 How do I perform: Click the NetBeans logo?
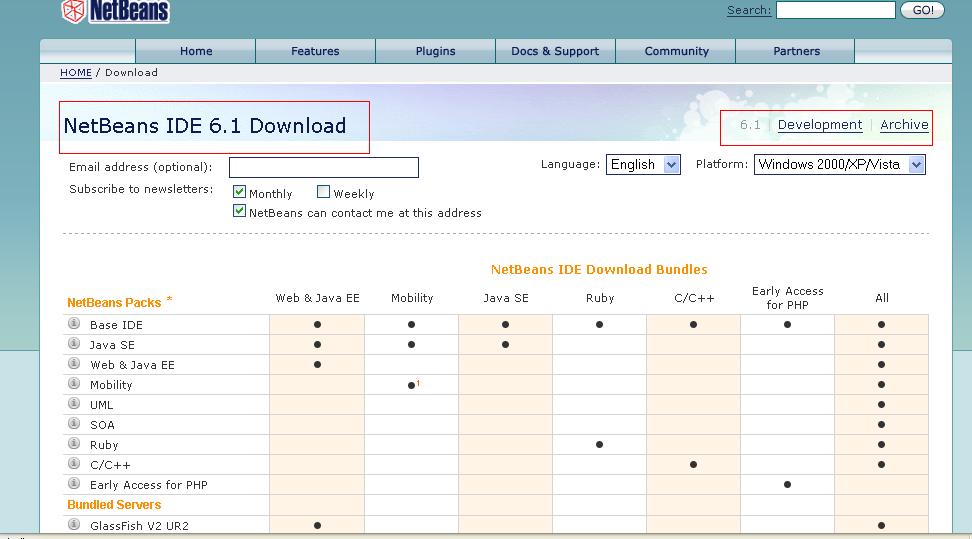(116, 11)
